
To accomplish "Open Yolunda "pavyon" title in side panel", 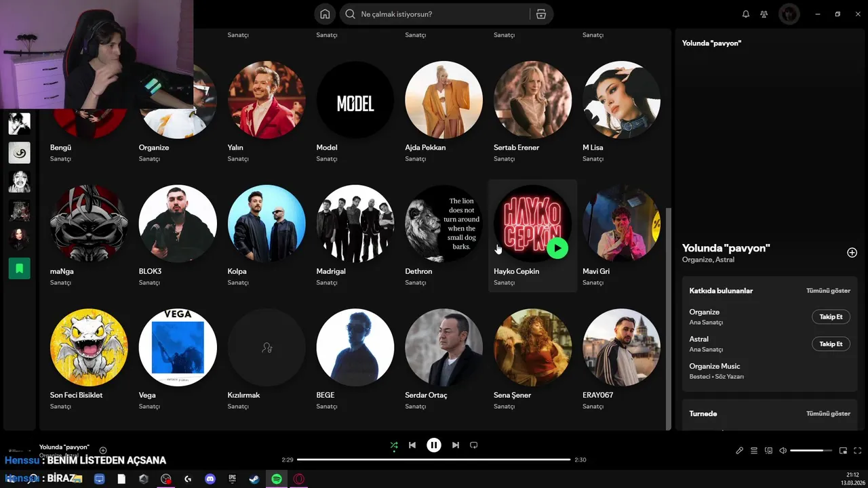I will click(726, 248).
